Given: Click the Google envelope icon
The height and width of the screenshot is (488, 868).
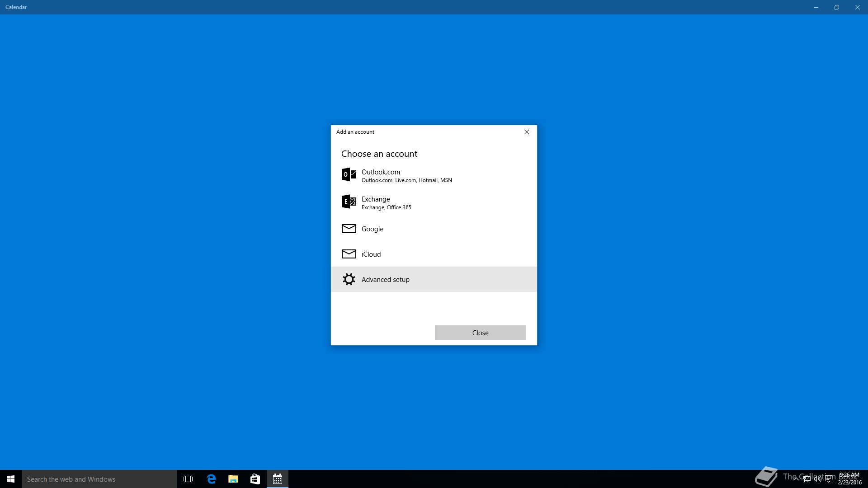Looking at the screenshot, I should 349,229.
